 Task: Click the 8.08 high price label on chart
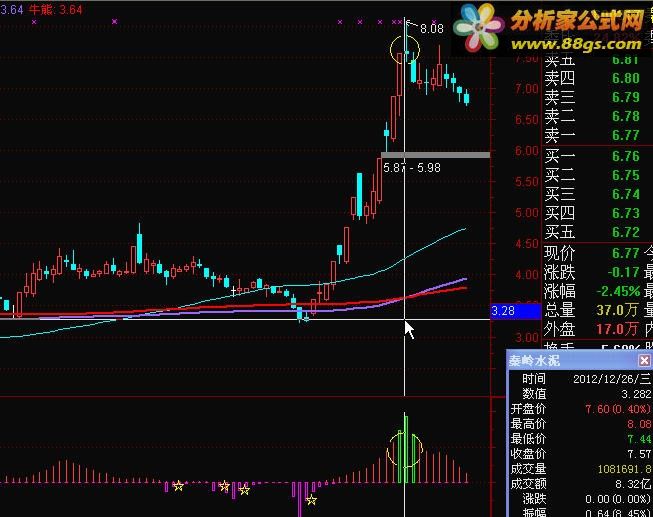[x=432, y=29]
